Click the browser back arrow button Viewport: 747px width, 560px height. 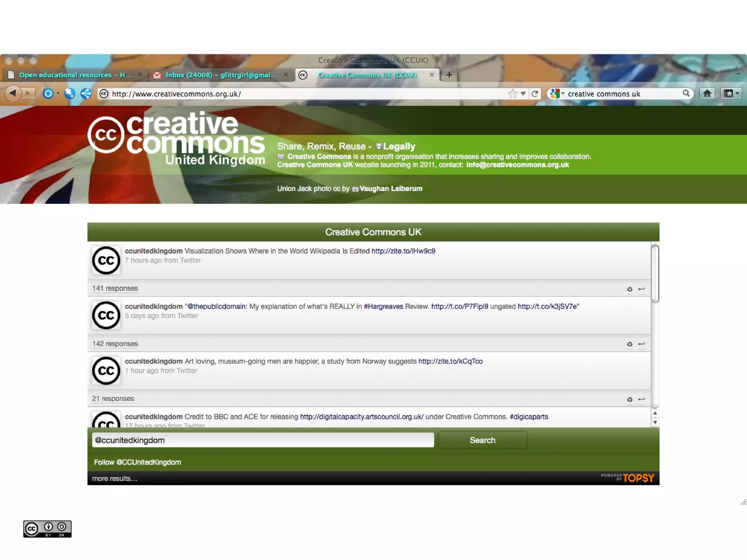13,94
